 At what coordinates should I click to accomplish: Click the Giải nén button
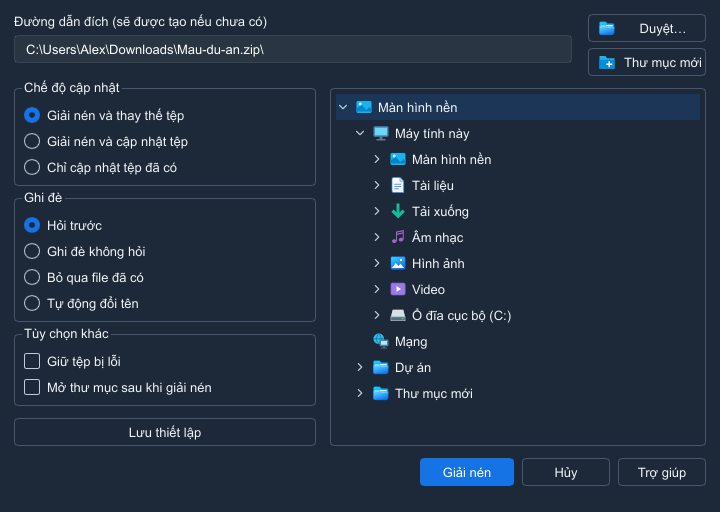click(x=467, y=472)
